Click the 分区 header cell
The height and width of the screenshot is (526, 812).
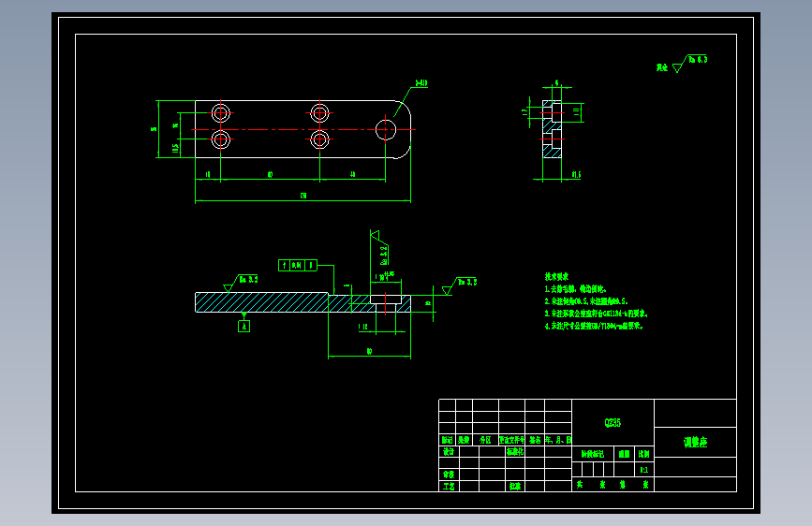pos(485,440)
